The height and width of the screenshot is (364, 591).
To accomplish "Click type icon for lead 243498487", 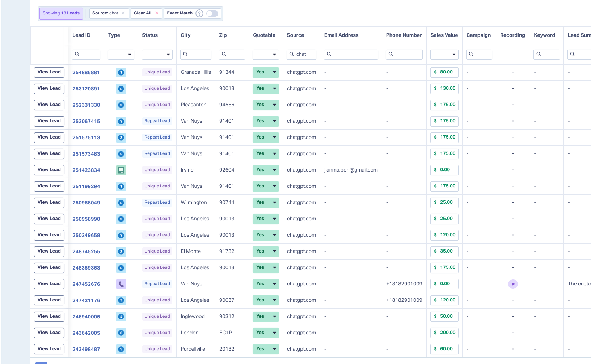I will click(121, 349).
